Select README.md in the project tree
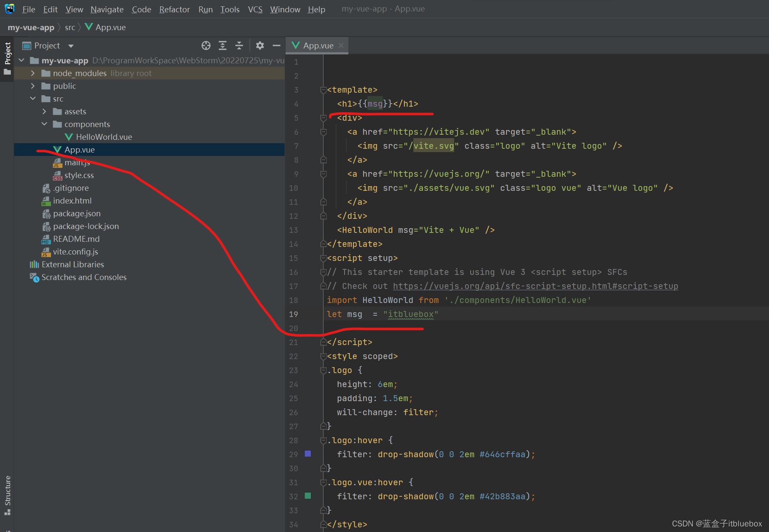Screen dimensions: 769x532 (76, 239)
